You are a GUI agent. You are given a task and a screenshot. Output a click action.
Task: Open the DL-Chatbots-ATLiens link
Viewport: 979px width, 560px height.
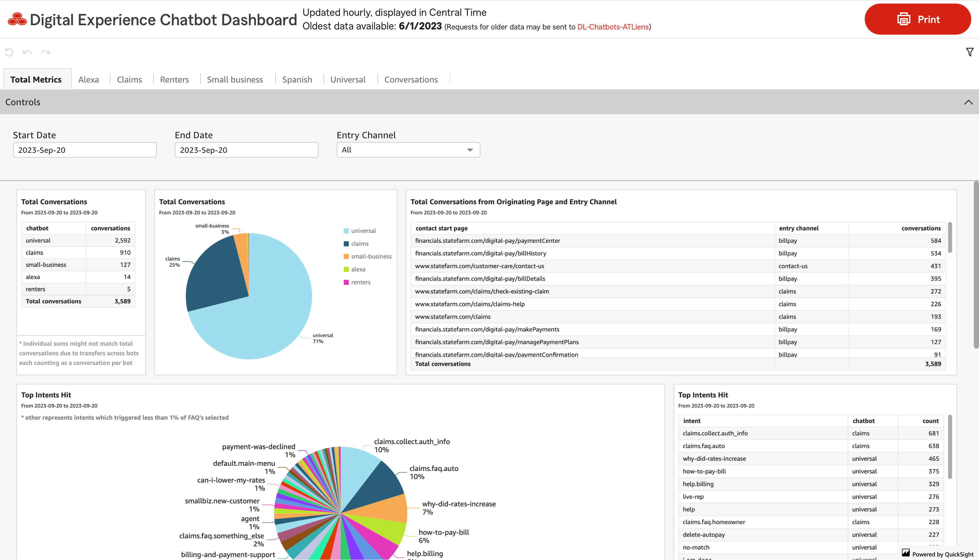[613, 27]
